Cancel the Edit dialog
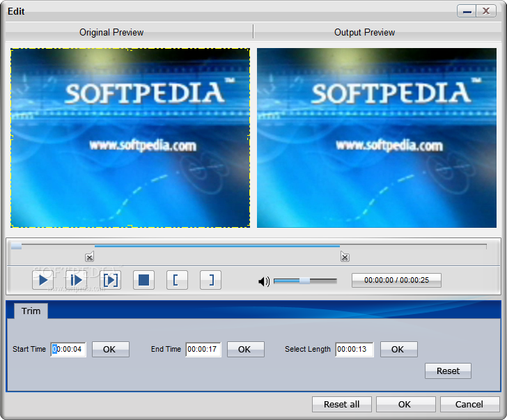This screenshot has width=507, height=420. (470, 405)
